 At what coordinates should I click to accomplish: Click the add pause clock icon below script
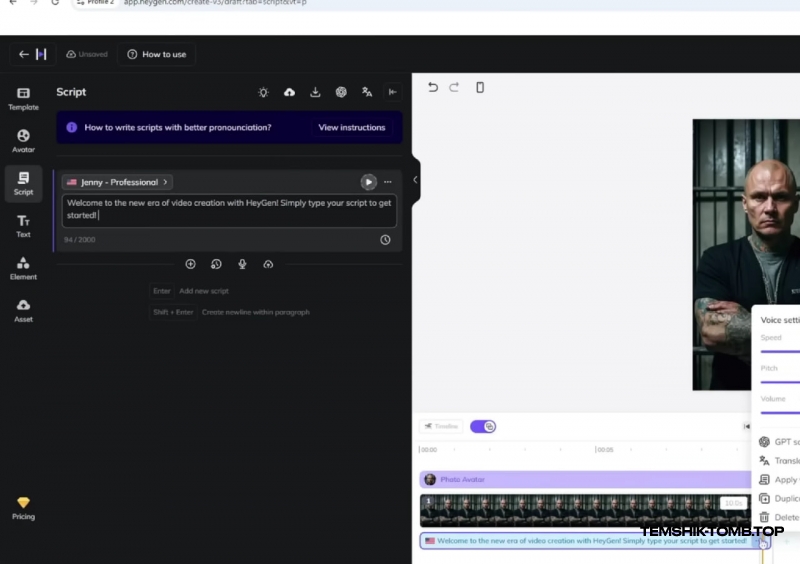[216, 264]
